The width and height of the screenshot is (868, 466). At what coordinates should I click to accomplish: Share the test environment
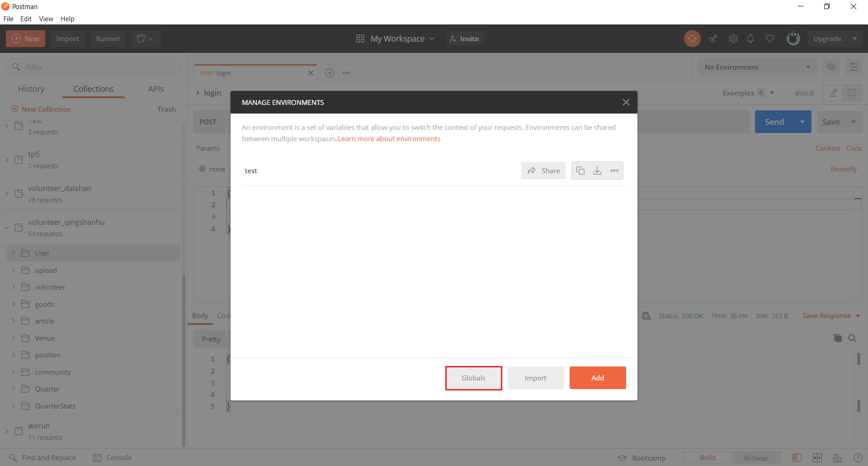[543, 171]
